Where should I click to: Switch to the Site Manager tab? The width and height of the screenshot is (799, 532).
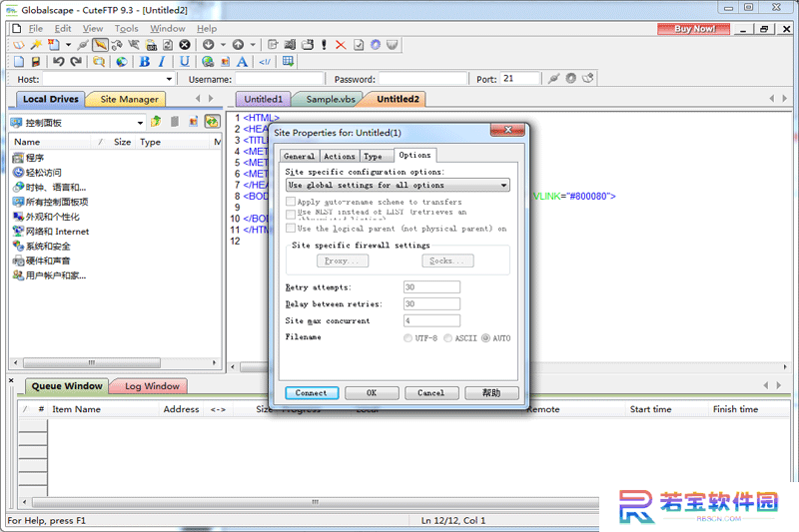click(x=129, y=99)
